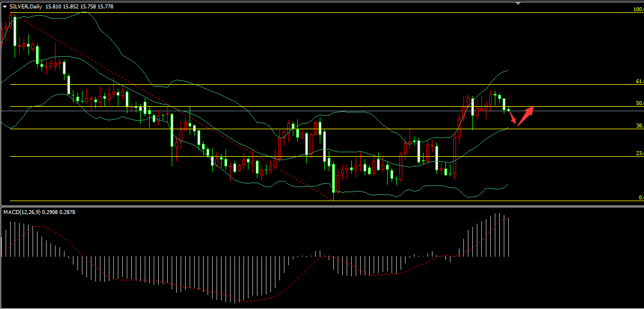Click the 23.6 Fibonacci level label

point(639,153)
